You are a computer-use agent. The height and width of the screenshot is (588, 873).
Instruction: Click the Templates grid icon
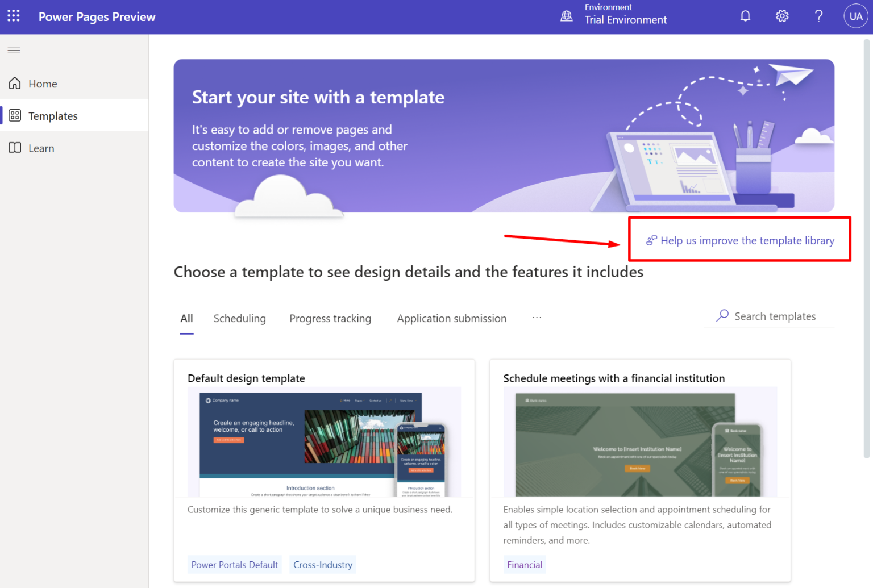[x=15, y=115]
